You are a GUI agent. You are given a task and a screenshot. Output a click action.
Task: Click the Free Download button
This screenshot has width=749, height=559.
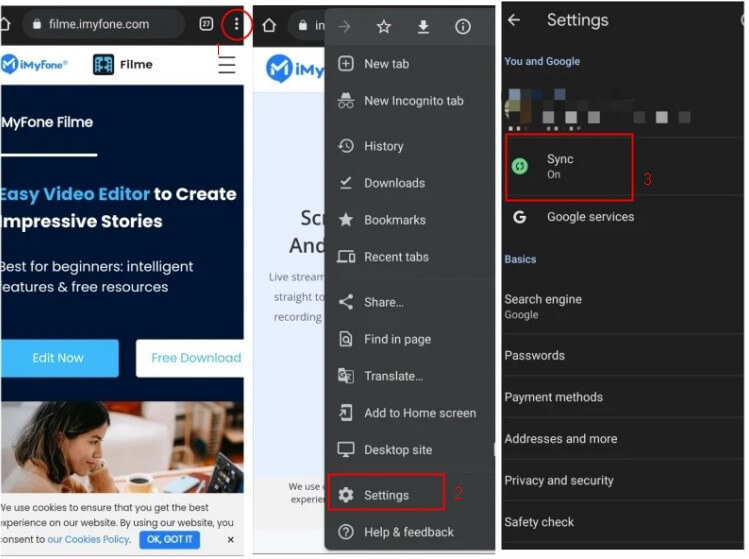(x=191, y=358)
